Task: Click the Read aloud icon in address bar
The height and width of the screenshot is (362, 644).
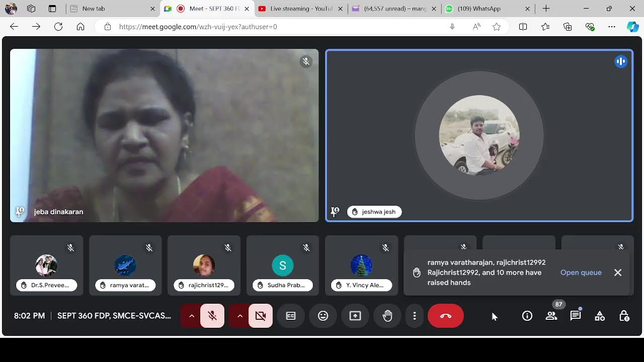Action: click(x=476, y=27)
